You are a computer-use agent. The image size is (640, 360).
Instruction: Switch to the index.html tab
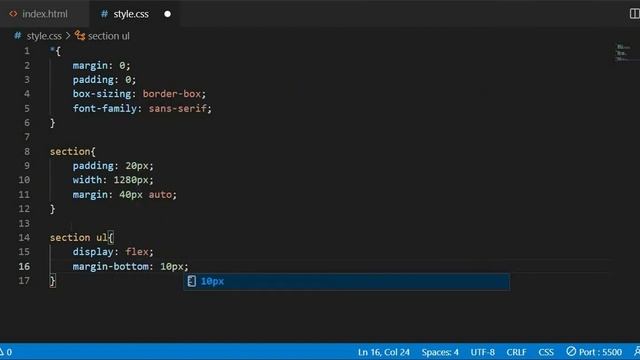coord(44,14)
